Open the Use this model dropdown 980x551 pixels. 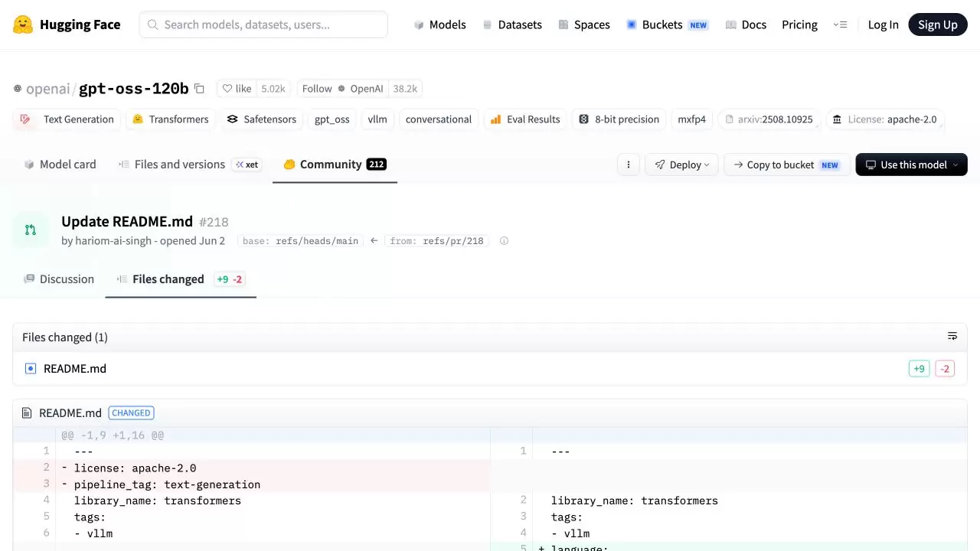pos(911,165)
